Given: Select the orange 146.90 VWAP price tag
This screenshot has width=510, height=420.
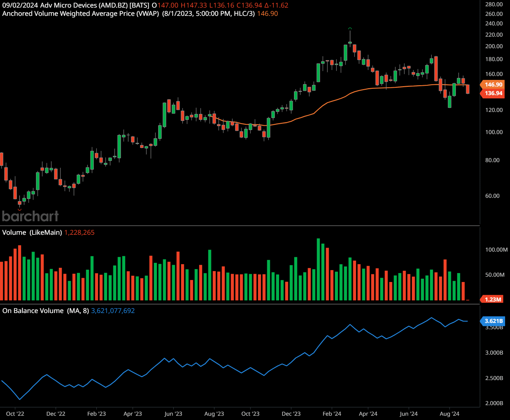Looking at the screenshot, I should coord(492,85).
